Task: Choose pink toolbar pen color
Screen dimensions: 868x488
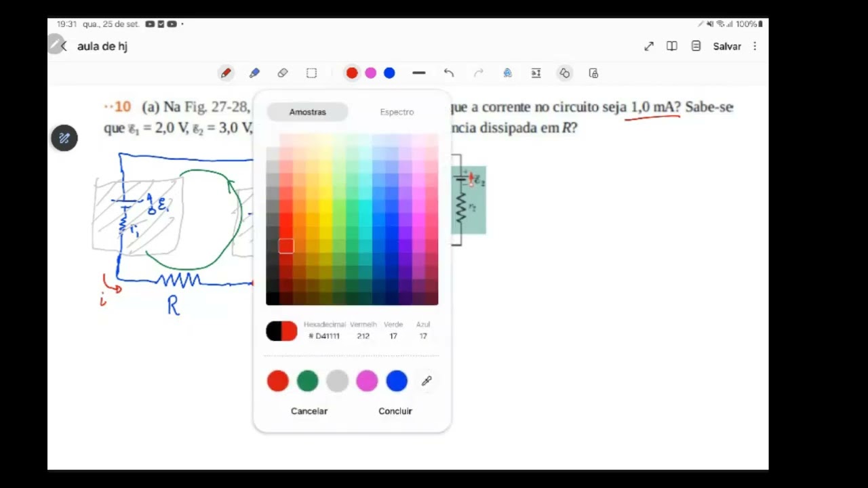Action: (x=370, y=73)
